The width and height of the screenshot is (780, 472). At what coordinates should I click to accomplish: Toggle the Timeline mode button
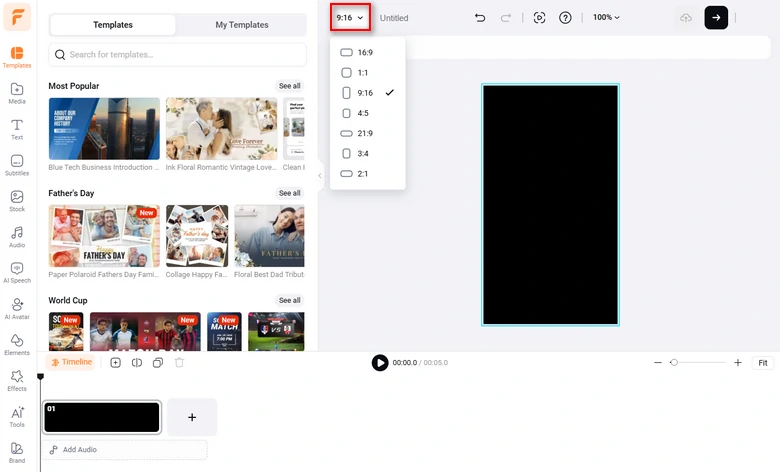[x=71, y=362]
